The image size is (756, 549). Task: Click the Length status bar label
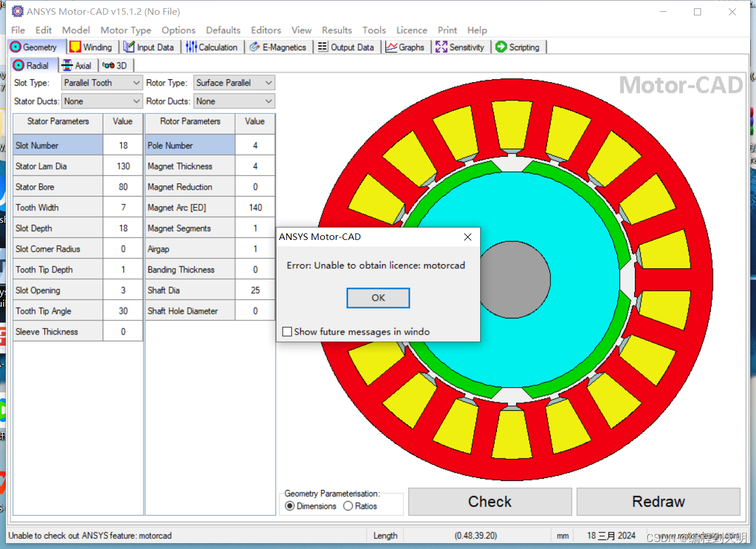(x=385, y=535)
